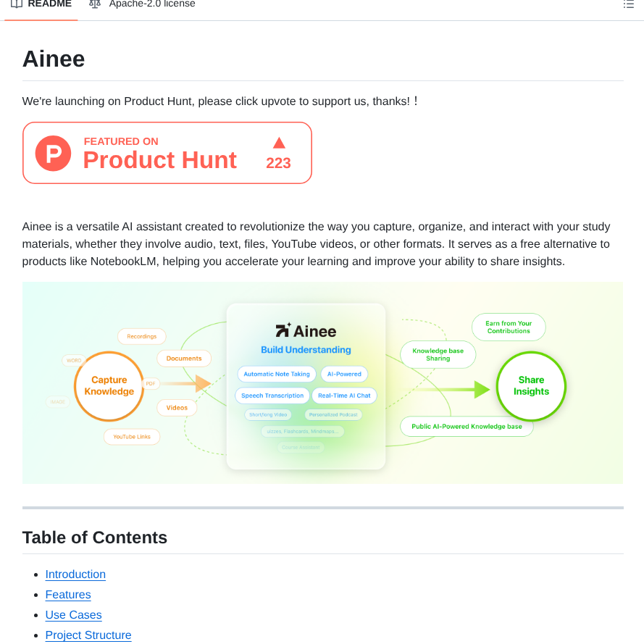Click the Product Hunt P logo
The width and height of the screenshot is (644, 644).
coord(54,153)
